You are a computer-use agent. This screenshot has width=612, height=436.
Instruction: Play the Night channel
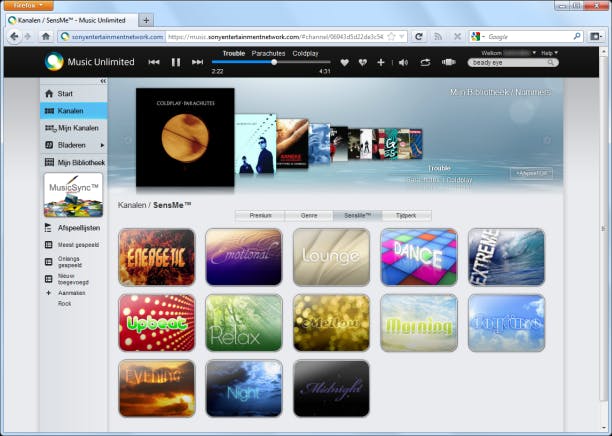point(244,388)
